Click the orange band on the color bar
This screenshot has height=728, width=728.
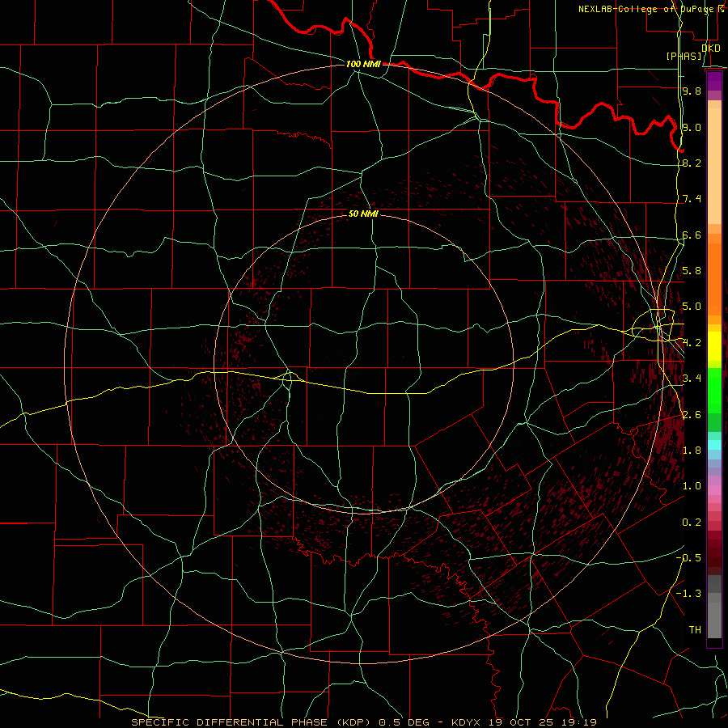[714, 280]
